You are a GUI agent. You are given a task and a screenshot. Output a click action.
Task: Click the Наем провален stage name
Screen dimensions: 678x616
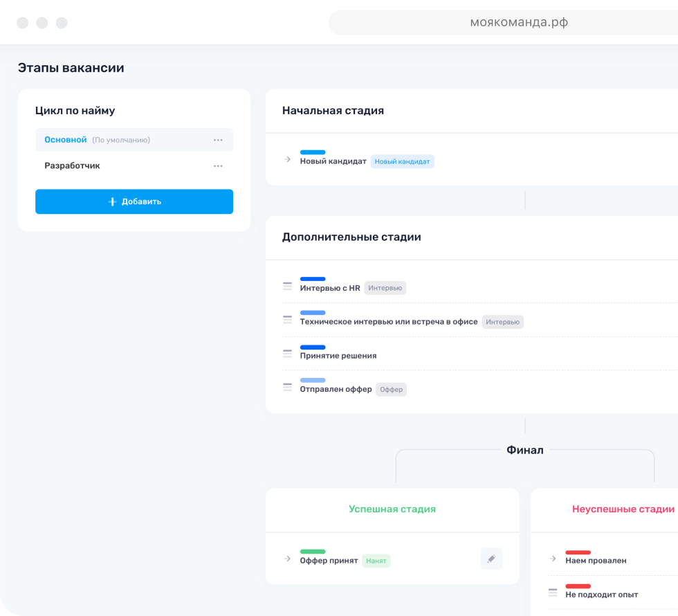tap(596, 561)
